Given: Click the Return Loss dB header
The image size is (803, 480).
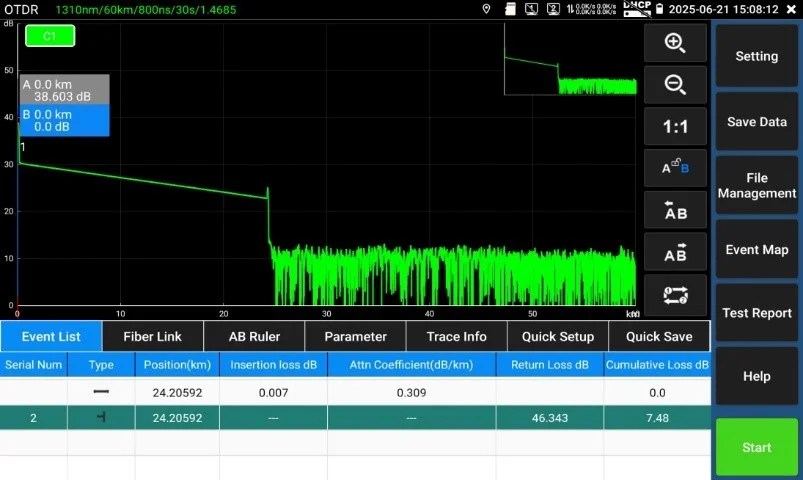Looking at the screenshot, I should (x=550, y=365).
